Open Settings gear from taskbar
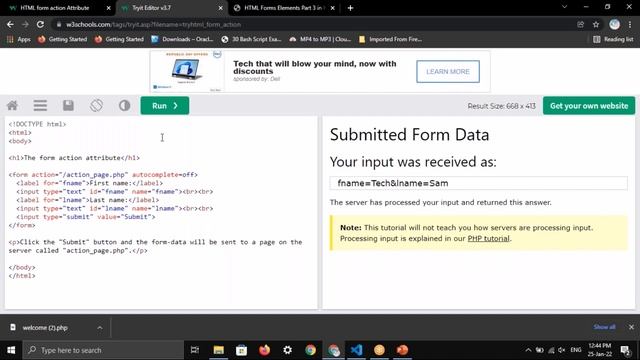This screenshot has width=640, height=360. pos(287,350)
